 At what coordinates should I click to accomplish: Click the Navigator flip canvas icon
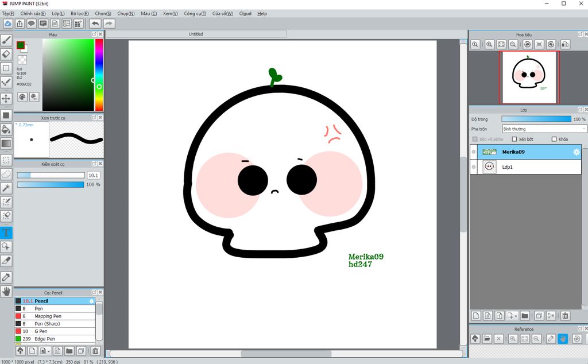pyautogui.click(x=565, y=44)
